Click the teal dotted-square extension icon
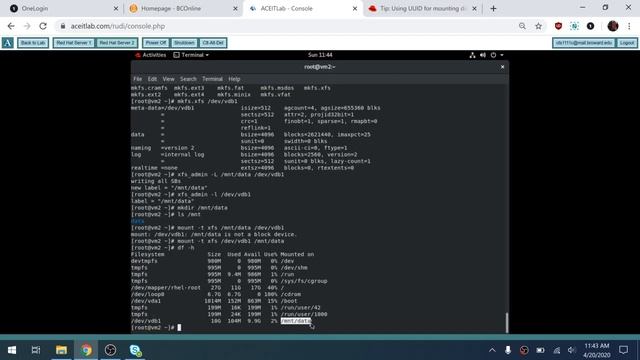640x360 pixels. click(x=574, y=26)
